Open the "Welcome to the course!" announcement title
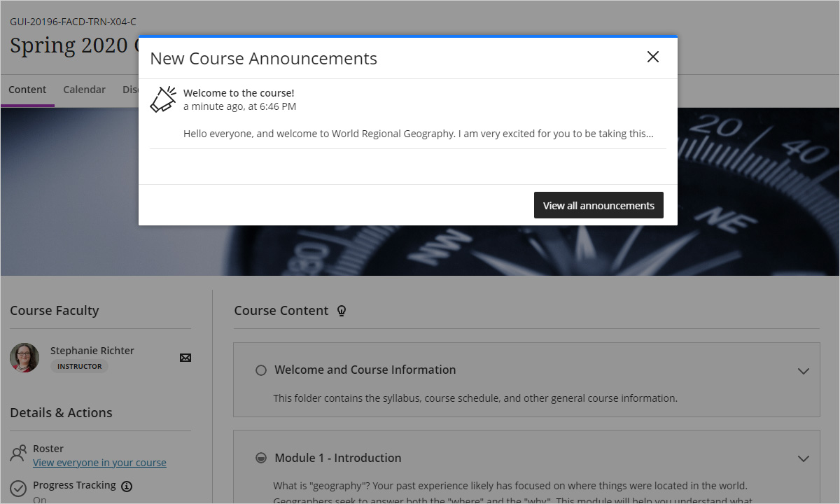The width and height of the screenshot is (840, 504). point(239,93)
